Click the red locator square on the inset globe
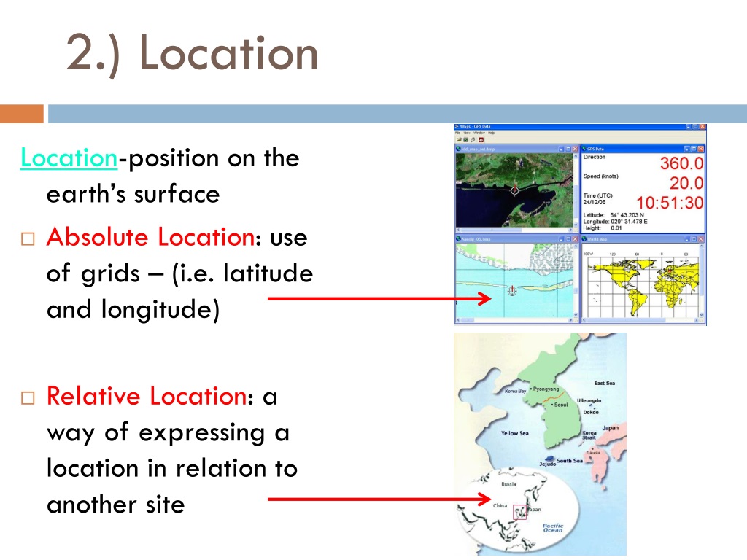 coord(519,513)
